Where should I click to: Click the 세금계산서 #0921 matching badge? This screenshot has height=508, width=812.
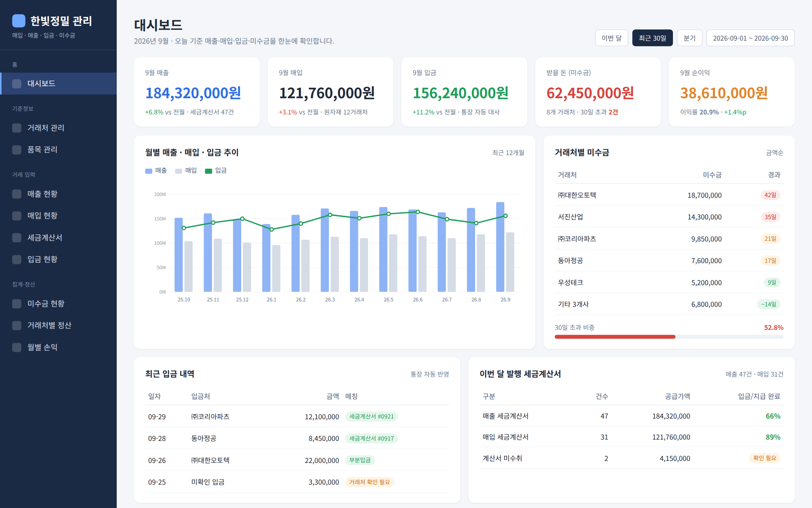pyautogui.click(x=371, y=417)
